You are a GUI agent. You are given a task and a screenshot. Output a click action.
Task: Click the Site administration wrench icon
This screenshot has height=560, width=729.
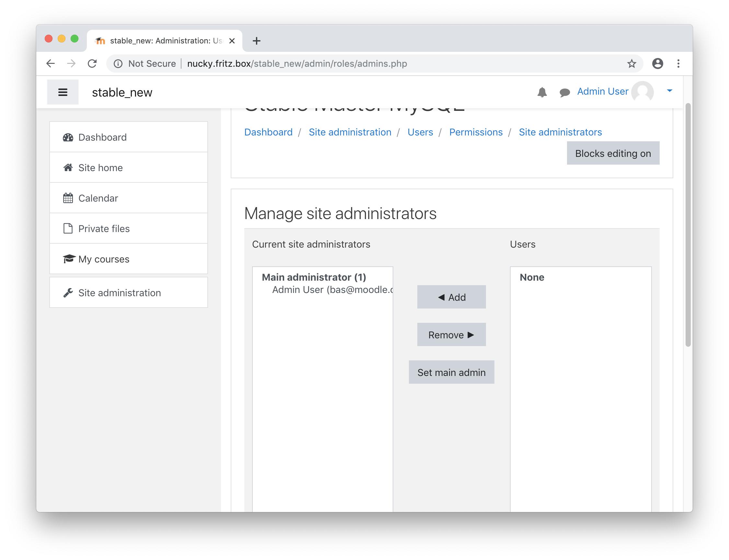click(x=68, y=293)
